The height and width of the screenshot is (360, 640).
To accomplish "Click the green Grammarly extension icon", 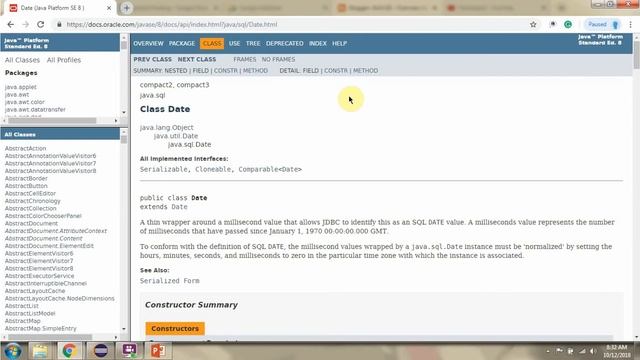I will click(568, 24).
